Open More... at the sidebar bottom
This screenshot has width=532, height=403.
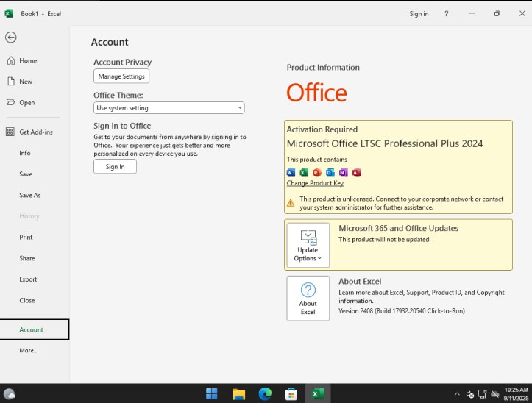tap(29, 350)
